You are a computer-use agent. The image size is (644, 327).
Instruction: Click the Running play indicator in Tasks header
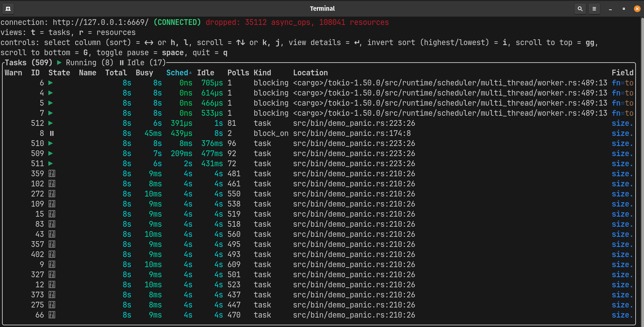[x=59, y=63]
